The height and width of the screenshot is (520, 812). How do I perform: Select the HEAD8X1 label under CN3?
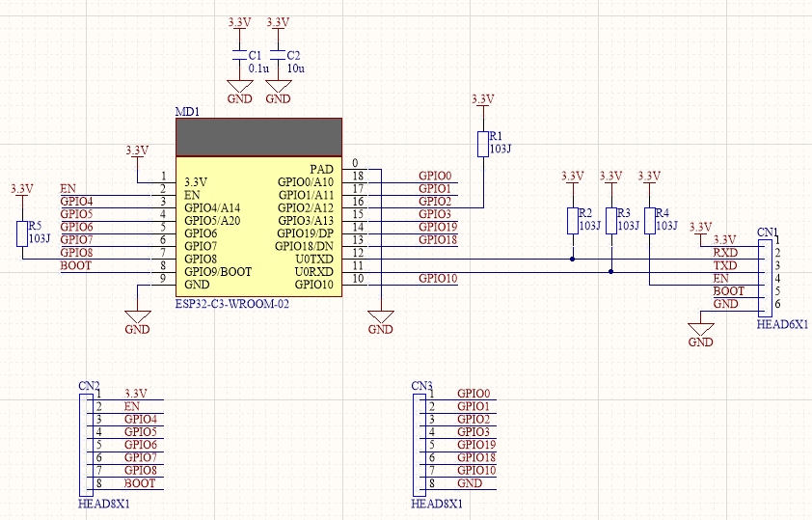coord(437,504)
